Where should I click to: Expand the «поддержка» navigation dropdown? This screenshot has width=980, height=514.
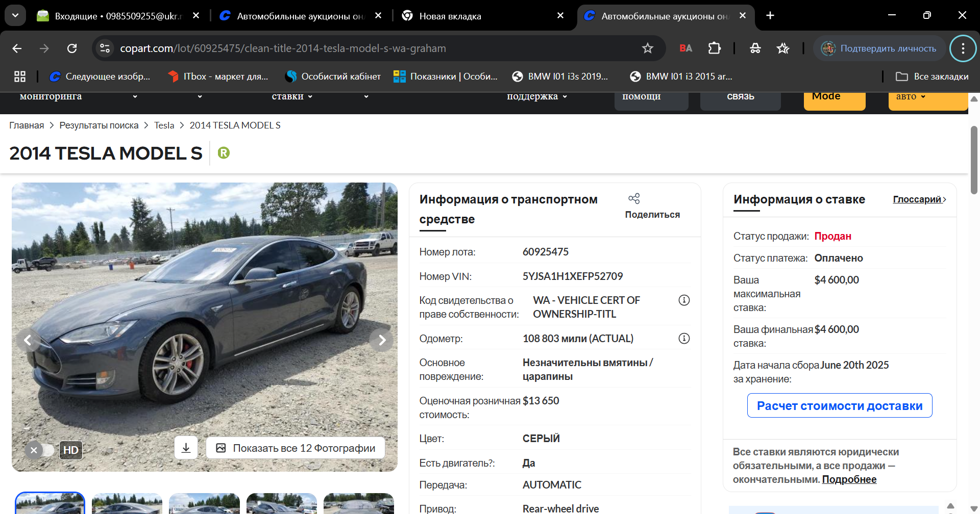536,96
